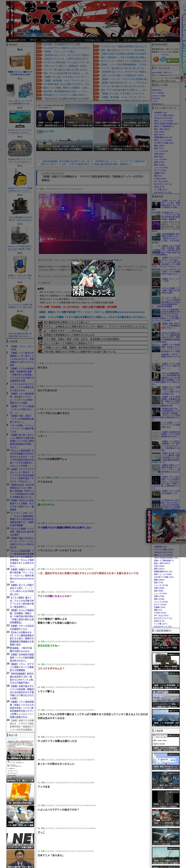Open category 国内ニュース (17076) in upper list

[x=163, y=121]
